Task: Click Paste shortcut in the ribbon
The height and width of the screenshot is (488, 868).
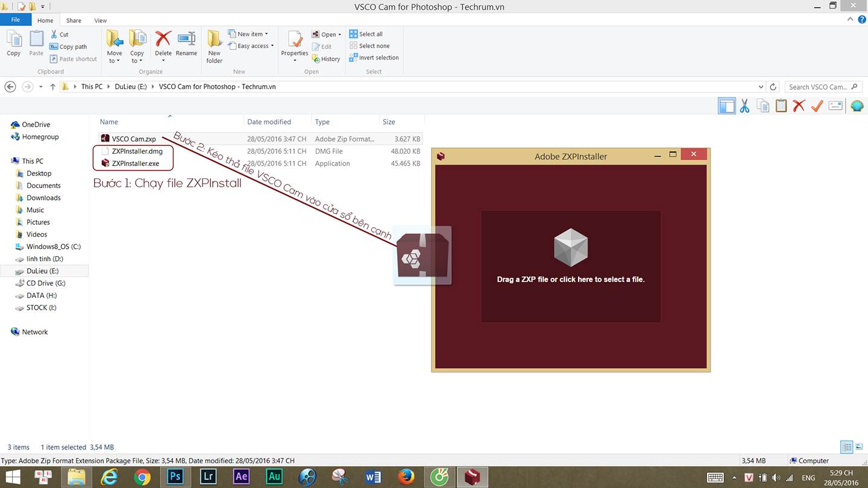Action: pyautogui.click(x=73, y=58)
